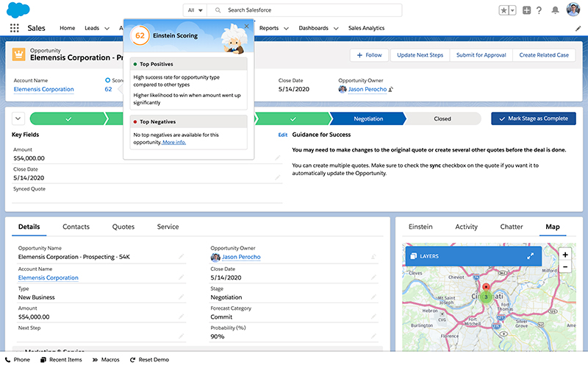Click Mark Stage as Complete button

click(x=534, y=118)
